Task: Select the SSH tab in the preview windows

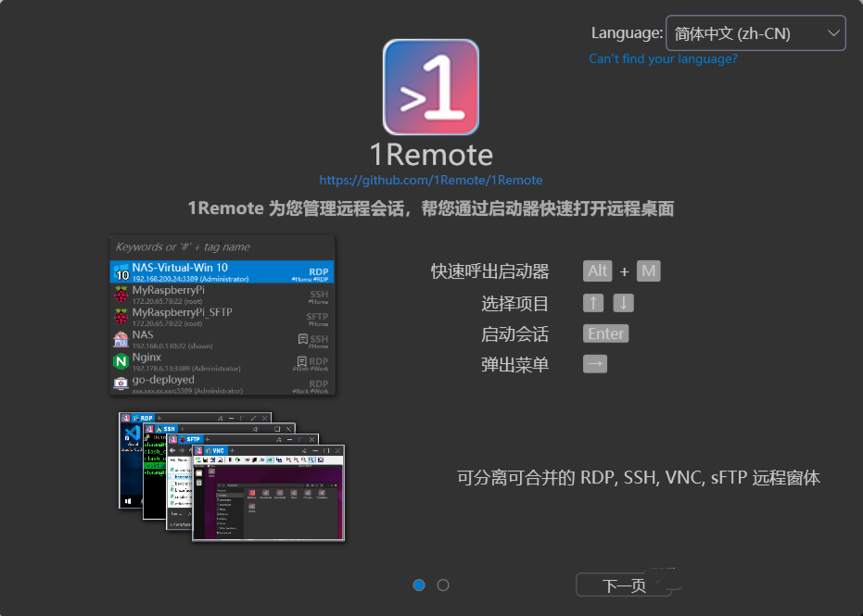Action: 166,429
